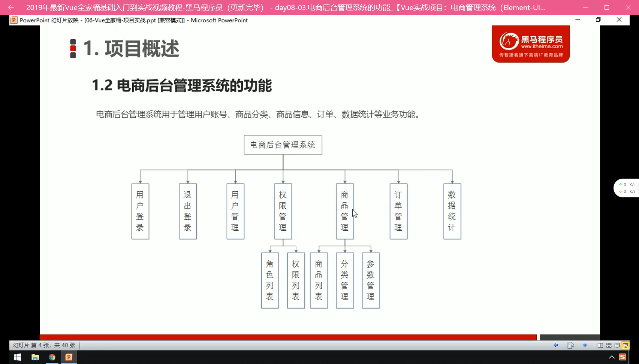The image size is (639, 364).
Task: Click the Slide Show view button
Action: (x=626, y=345)
